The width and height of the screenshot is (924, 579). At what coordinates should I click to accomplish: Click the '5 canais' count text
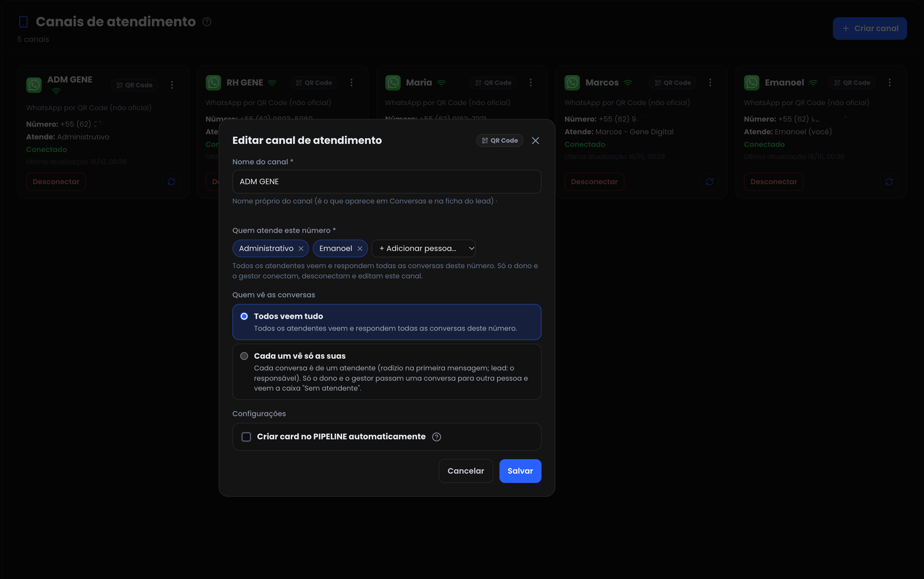[33, 39]
